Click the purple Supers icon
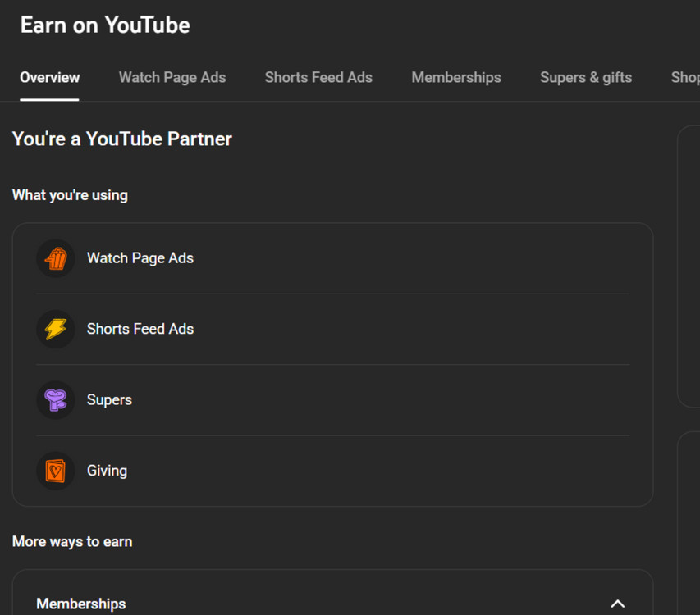 56,400
